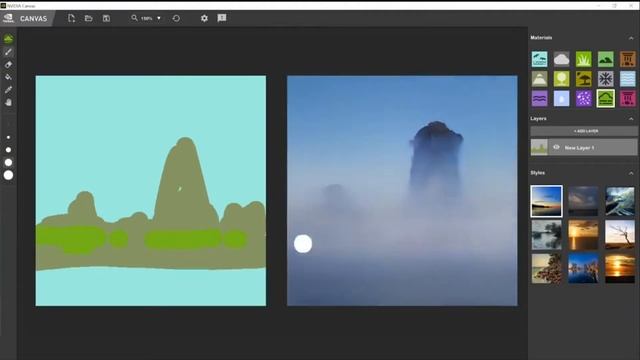Choose the smallest brush size dot

pos(8,138)
